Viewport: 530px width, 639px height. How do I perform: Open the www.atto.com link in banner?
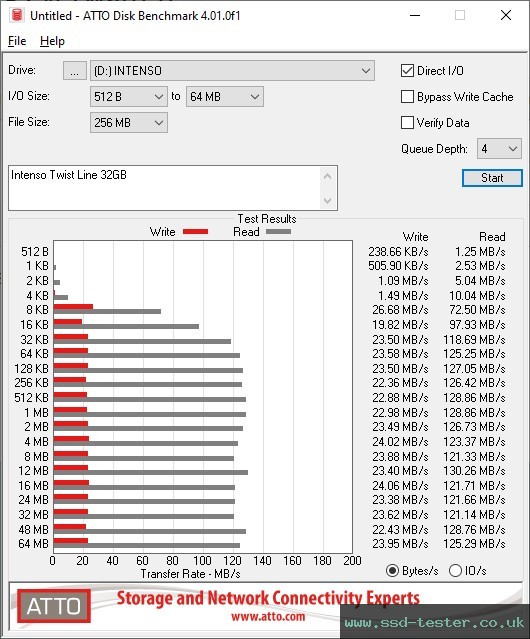268,616
